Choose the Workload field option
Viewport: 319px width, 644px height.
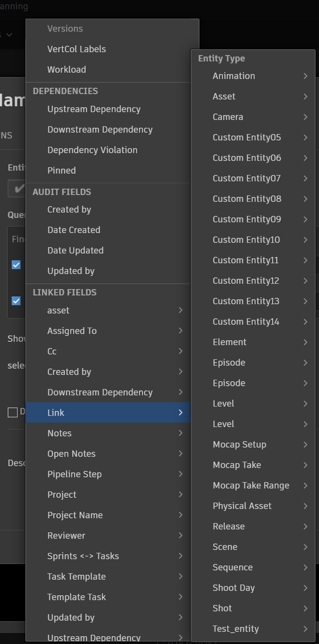pyautogui.click(x=66, y=70)
